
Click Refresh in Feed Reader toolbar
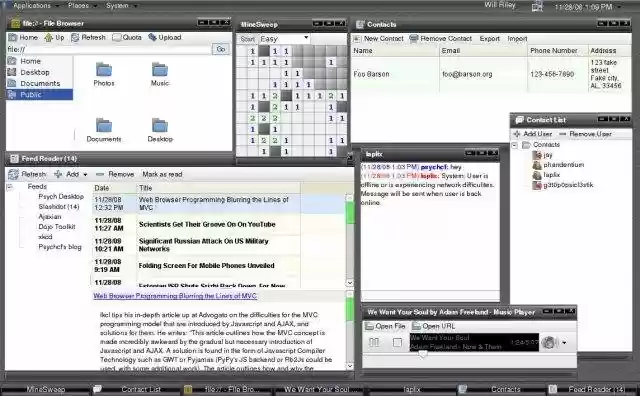27,174
